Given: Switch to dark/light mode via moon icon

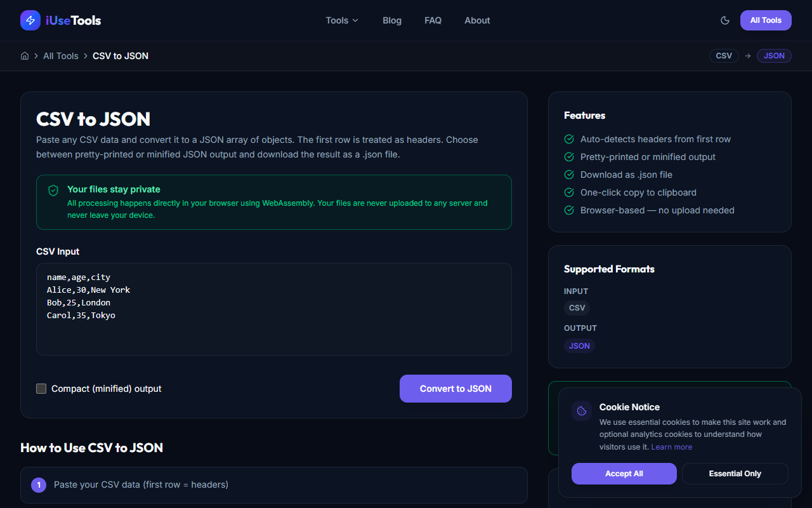Looking at the screenshot, I should tap(725, 20).
